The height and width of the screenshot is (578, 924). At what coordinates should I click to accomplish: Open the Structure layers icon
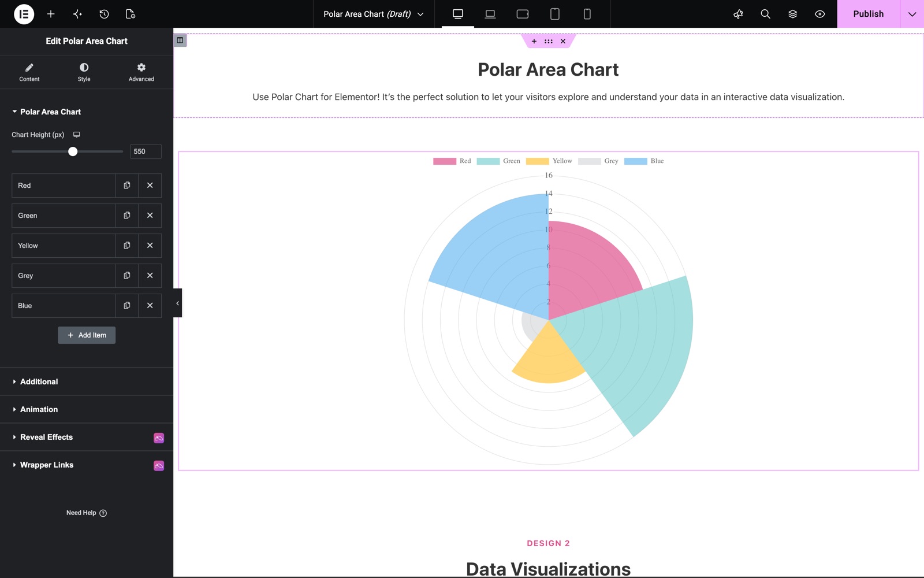(792, 14)
